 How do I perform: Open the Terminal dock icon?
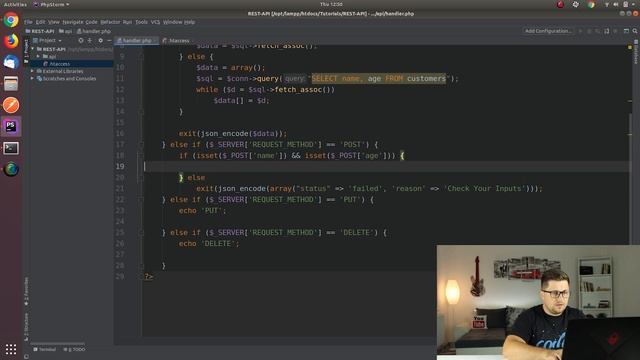click(11, 148)
